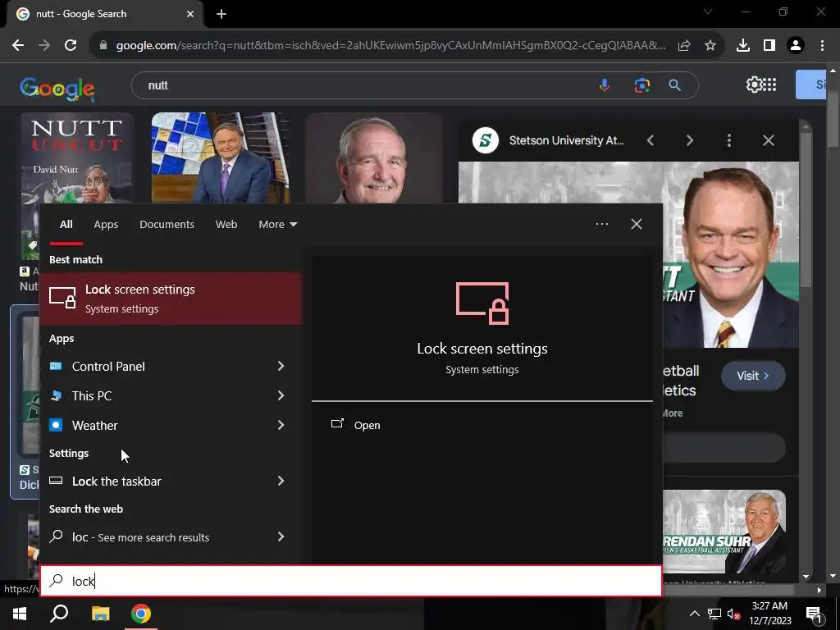Close the Windows search panel
840x630 pixels.
637,224
